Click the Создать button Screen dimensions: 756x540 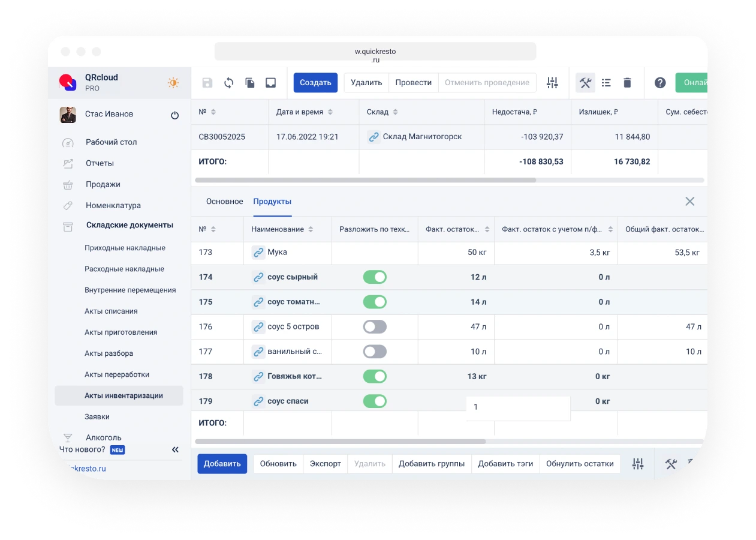pos(315,83)
